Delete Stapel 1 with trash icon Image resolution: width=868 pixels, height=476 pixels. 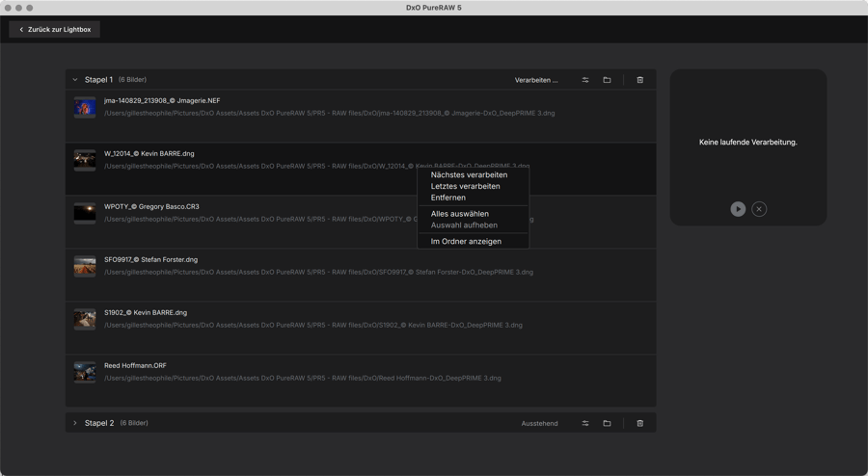(640, 80)
